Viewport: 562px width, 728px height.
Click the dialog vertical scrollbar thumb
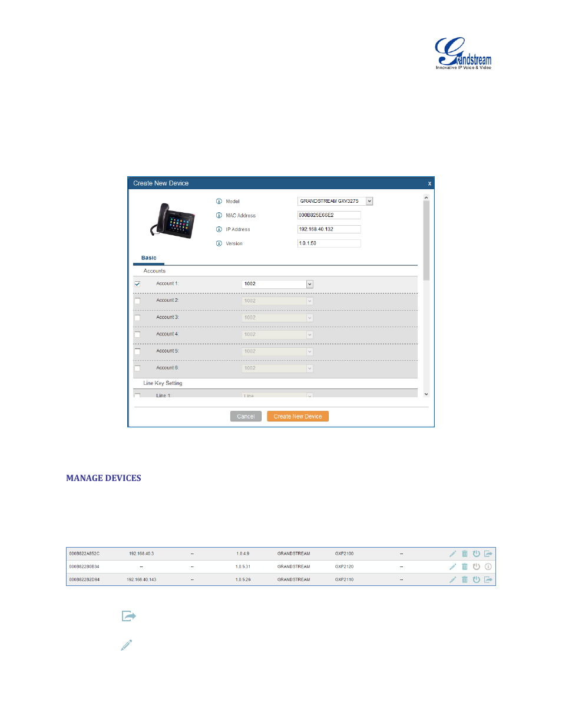[x=427, y=241]
